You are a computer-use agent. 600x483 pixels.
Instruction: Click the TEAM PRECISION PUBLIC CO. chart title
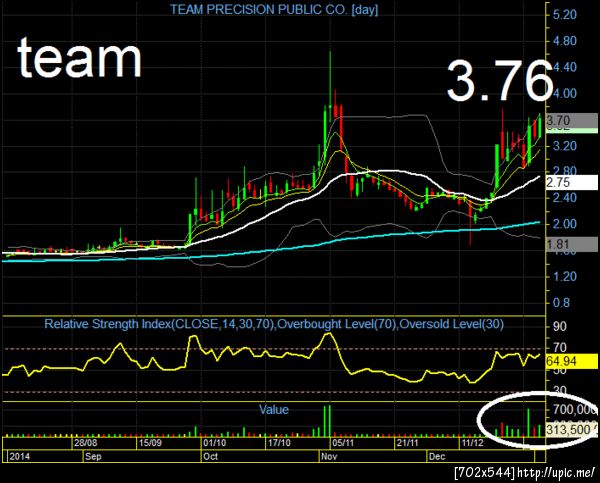[x=274, y=9]
